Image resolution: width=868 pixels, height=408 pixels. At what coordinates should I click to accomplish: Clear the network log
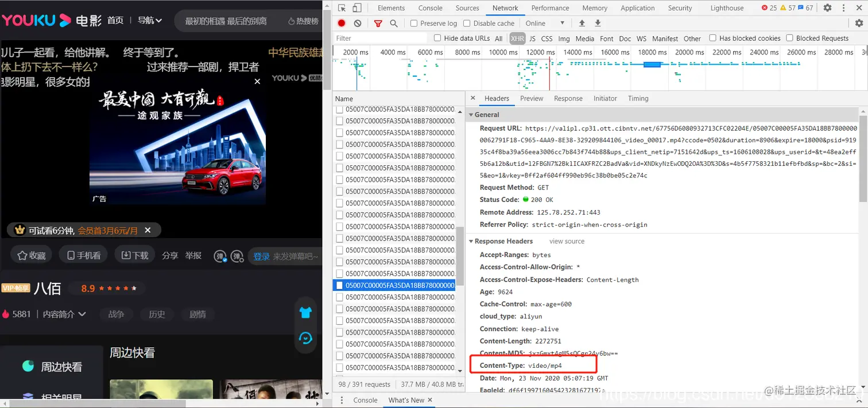[358, 23]
